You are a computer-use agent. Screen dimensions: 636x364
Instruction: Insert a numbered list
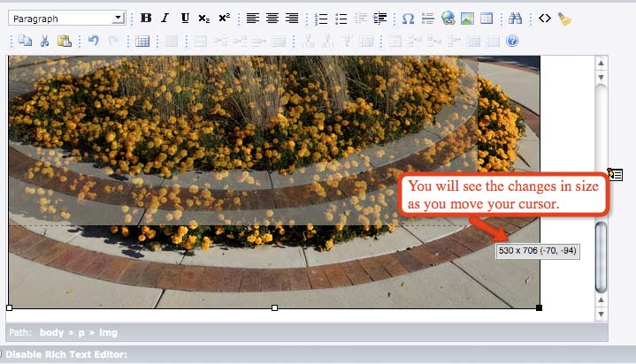pos(321,18)
